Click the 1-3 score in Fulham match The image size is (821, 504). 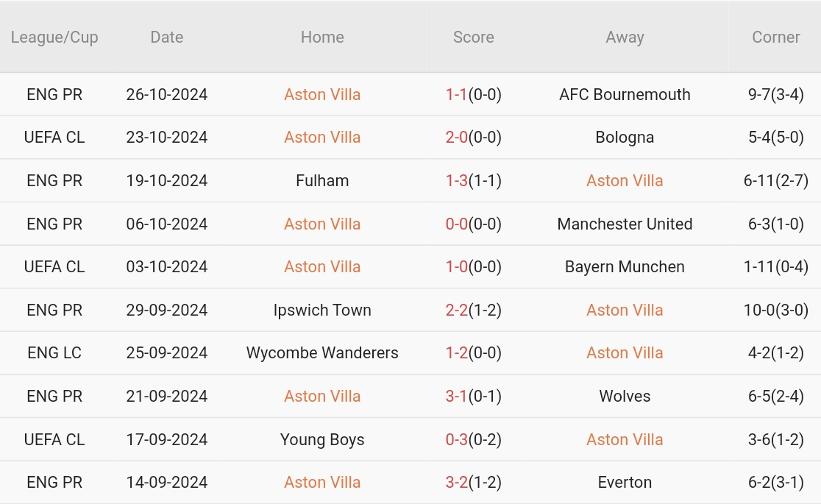click(x=457, y=181)
